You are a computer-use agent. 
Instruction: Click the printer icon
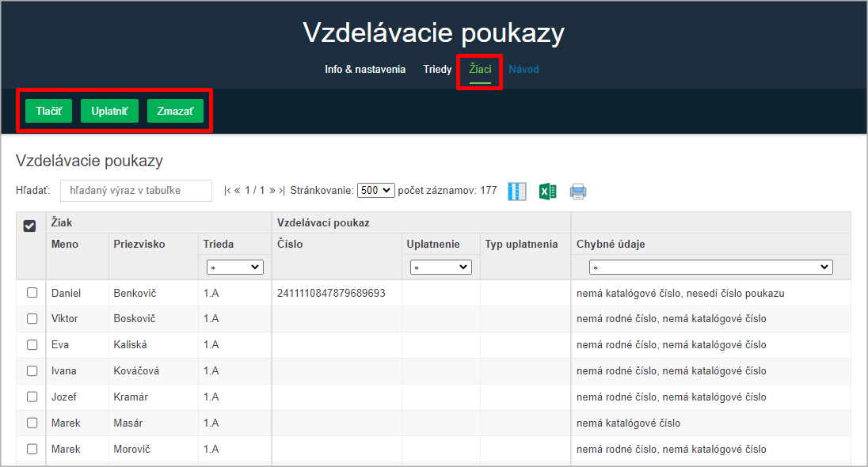(x=578, y=191)
